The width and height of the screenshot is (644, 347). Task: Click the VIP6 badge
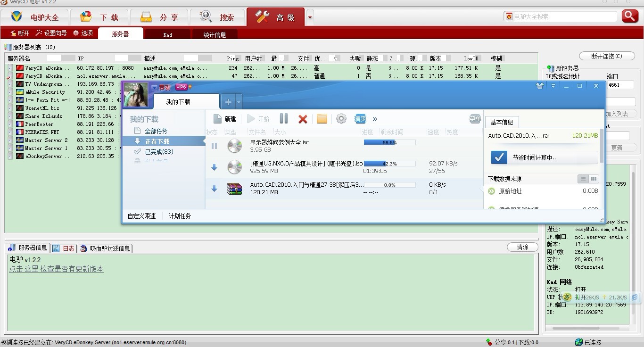182,87
